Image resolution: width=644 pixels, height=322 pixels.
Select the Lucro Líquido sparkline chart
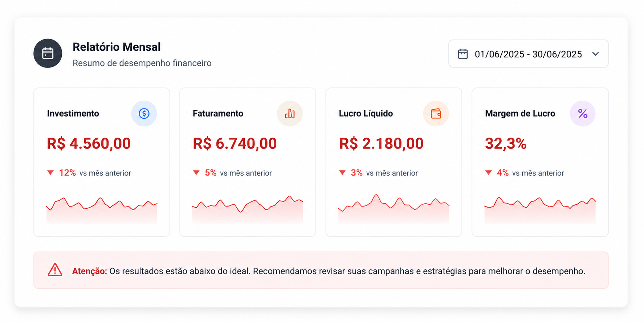point(394,209)
